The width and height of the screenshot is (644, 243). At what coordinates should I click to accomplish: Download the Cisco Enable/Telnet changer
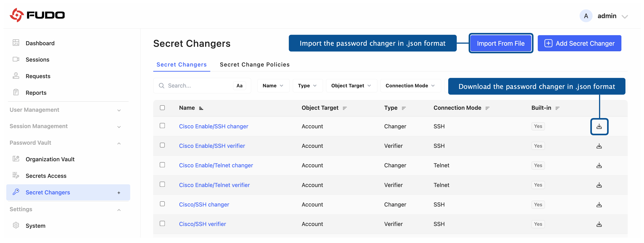tap(599, 166)
